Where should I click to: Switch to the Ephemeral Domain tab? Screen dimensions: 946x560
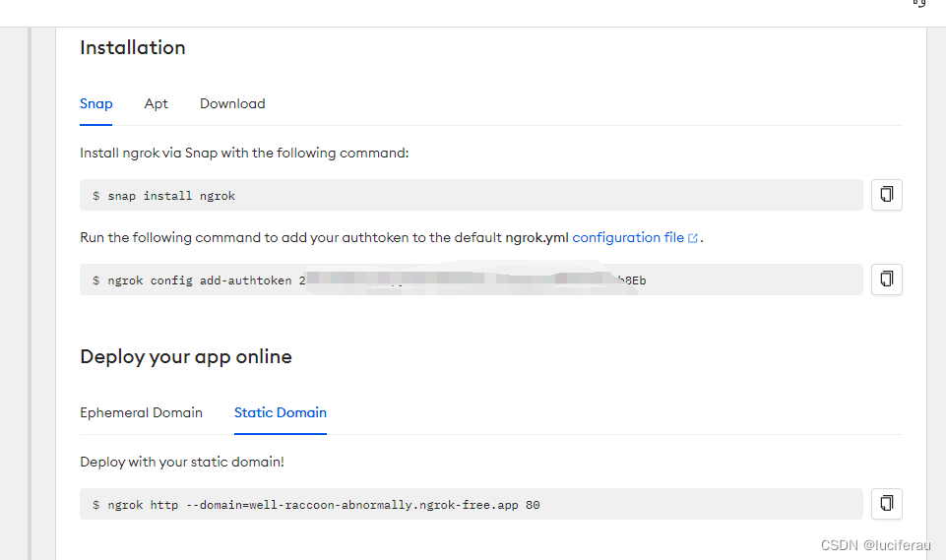click(141, 412)
